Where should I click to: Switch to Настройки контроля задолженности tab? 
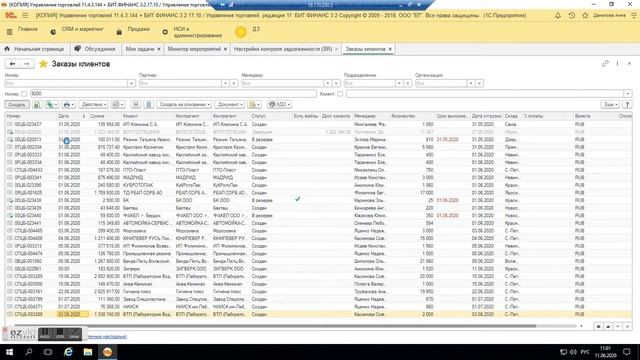(283, 49)
